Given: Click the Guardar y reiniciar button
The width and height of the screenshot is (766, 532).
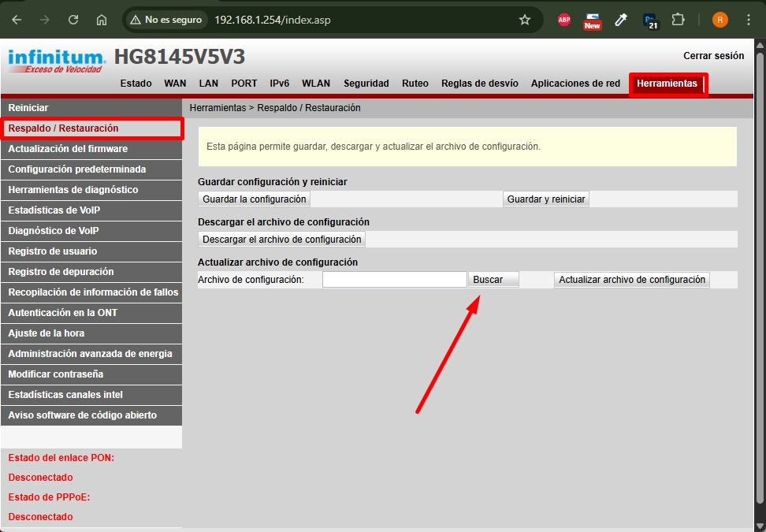Looking at the screenshot, I should (546, 199).
